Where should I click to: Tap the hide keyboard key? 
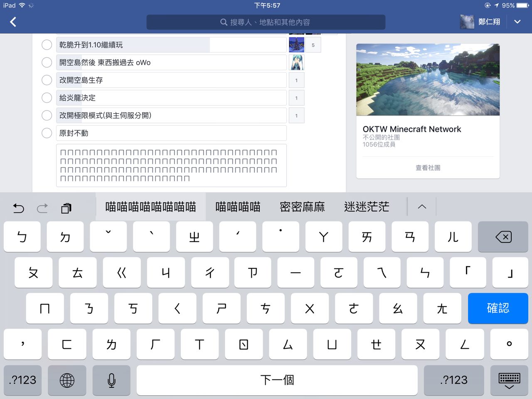click(x=509, y=380)
